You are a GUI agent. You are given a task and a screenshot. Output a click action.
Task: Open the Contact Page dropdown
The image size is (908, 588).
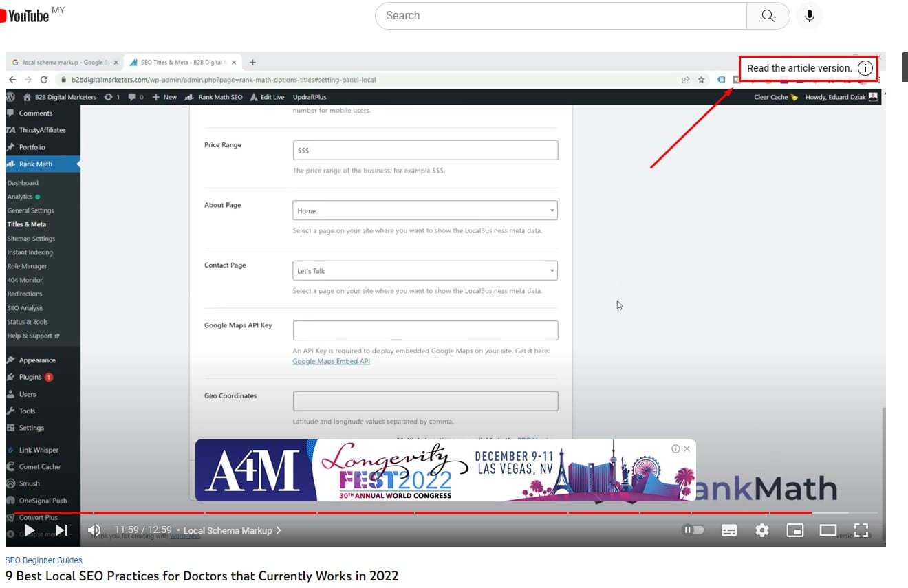(425, 271)
